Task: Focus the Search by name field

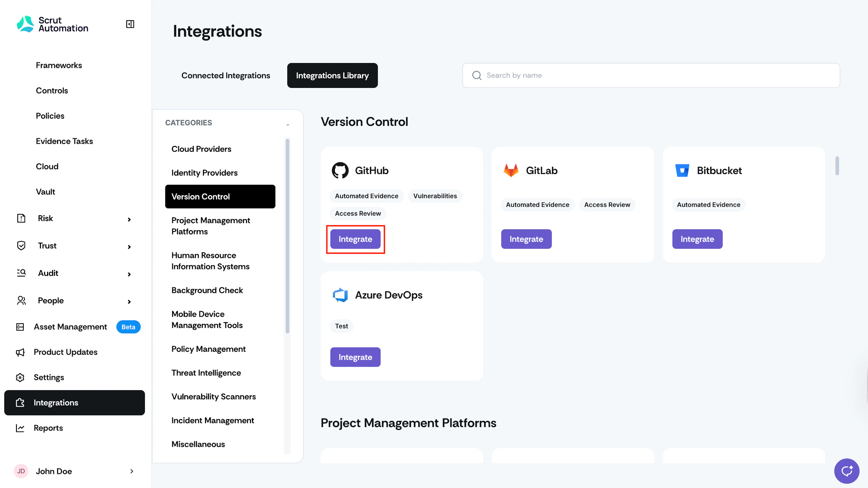Action: click(x=651, y=75)
